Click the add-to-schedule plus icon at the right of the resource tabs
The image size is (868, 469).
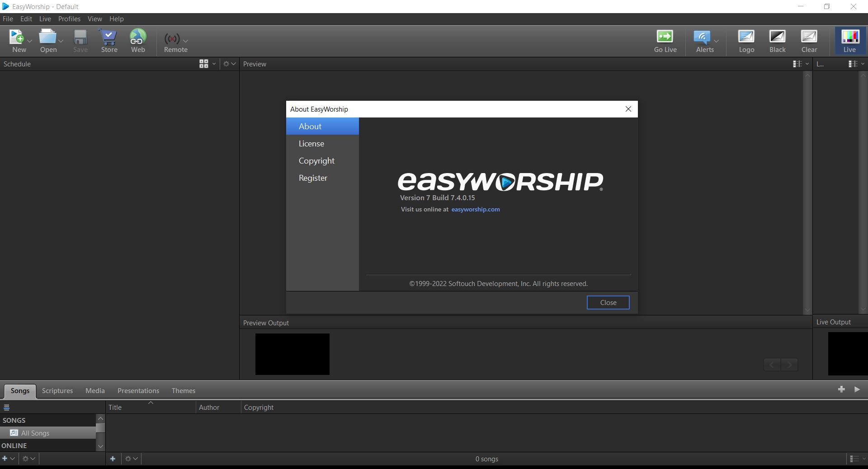pos(841,389)
